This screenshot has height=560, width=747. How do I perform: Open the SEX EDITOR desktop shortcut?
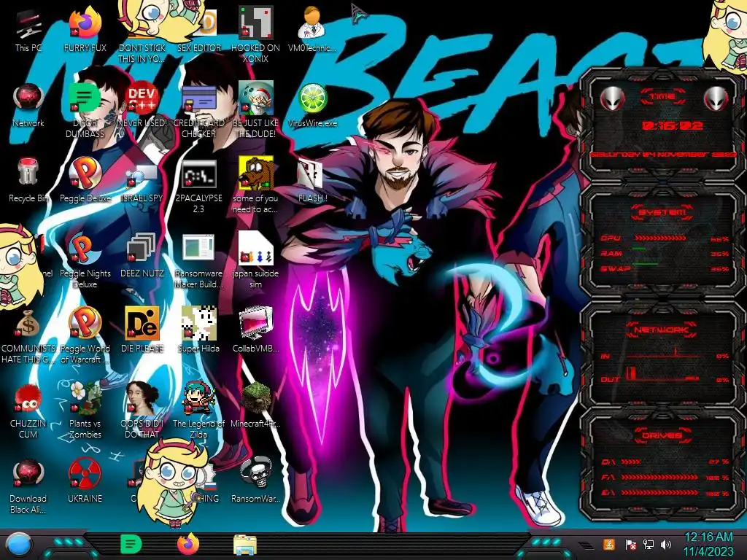coord(199,29)
